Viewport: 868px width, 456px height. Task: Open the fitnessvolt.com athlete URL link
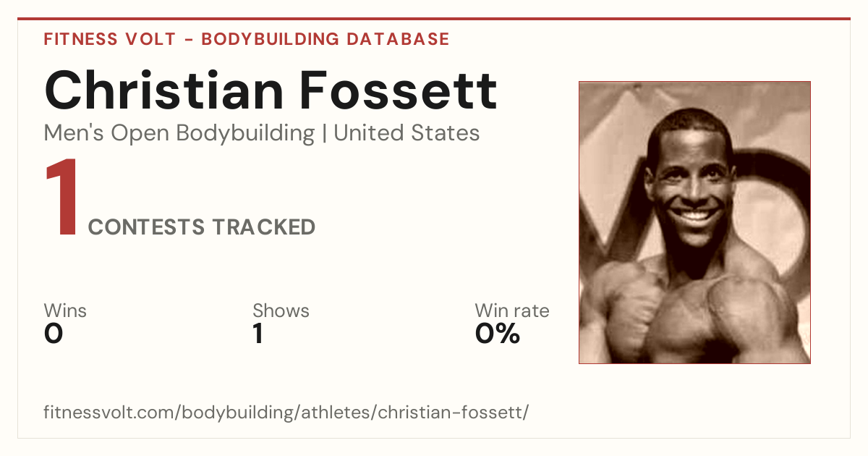(x=286, y=413)
